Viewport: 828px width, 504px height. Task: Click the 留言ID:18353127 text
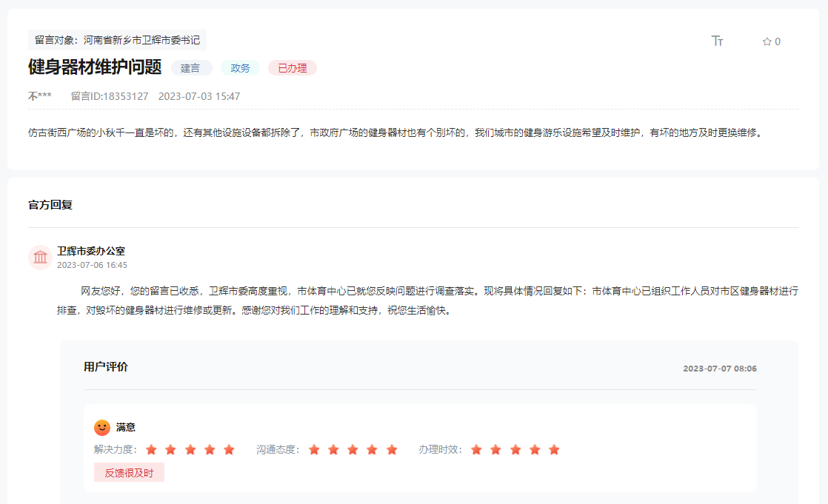[x=110, y=96]
